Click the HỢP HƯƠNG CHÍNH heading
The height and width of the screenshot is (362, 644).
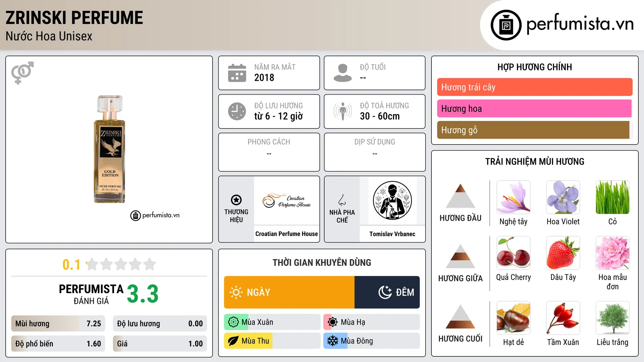[x=535, y=67]
